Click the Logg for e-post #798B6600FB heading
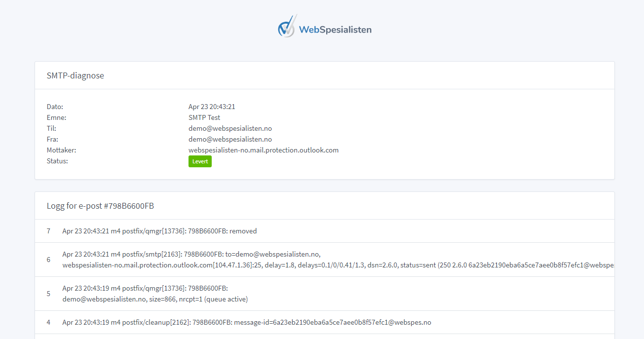The image size is (644, 339). [100, 206]
